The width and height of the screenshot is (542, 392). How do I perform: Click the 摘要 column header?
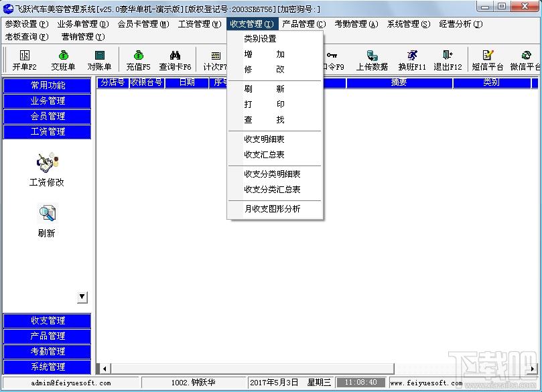[399, 82]
